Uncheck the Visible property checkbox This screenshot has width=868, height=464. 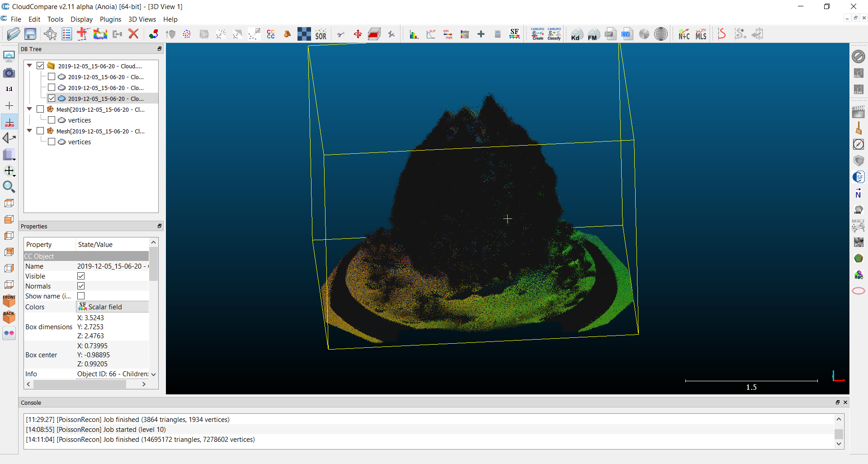[x=81, y=276]
